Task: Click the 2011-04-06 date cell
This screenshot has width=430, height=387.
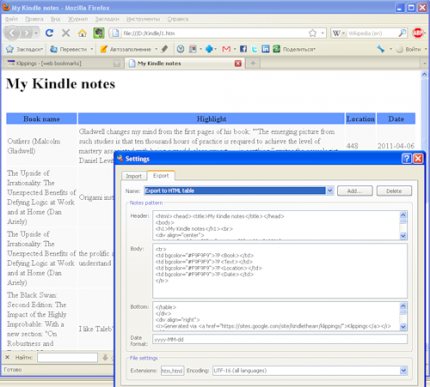Action: (396, 146)
